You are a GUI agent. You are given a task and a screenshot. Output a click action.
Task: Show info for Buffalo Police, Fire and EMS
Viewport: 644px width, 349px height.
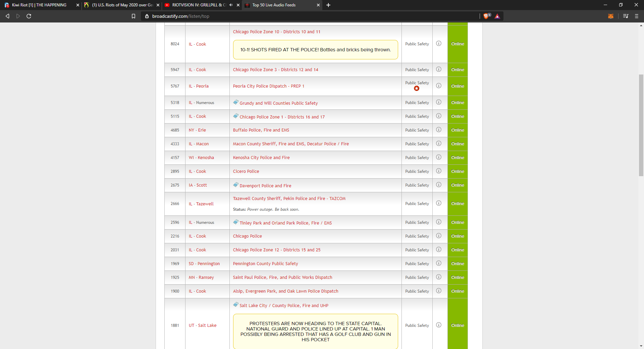[439, 130]
